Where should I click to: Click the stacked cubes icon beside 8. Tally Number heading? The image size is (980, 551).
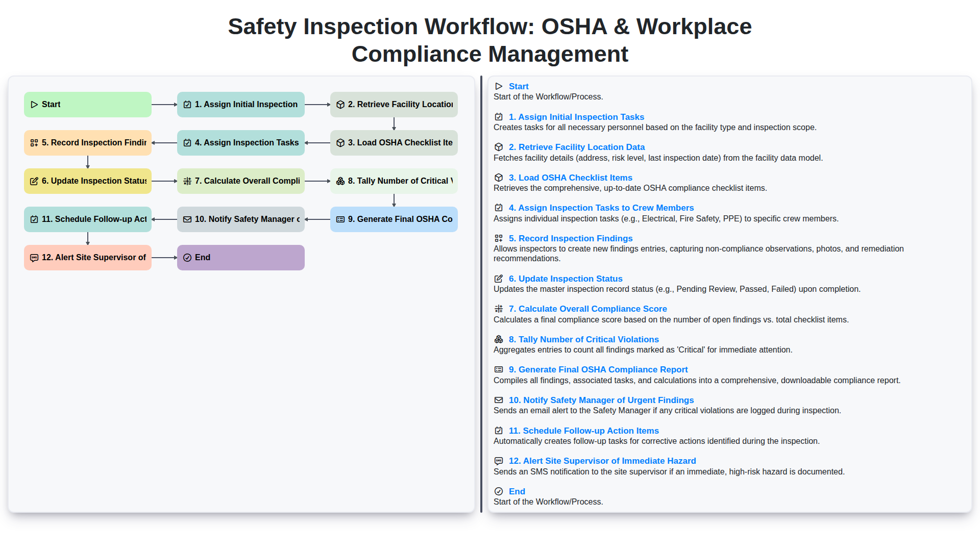tap(499, 339)
